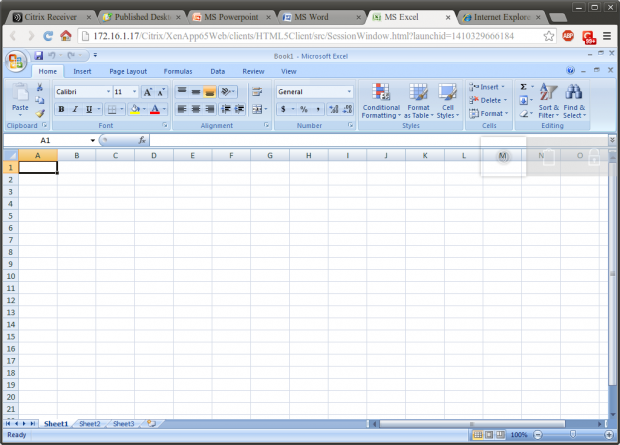620x445 pixels.
Task: Increase font size with Grow Font icon
Action: [147, 92]
